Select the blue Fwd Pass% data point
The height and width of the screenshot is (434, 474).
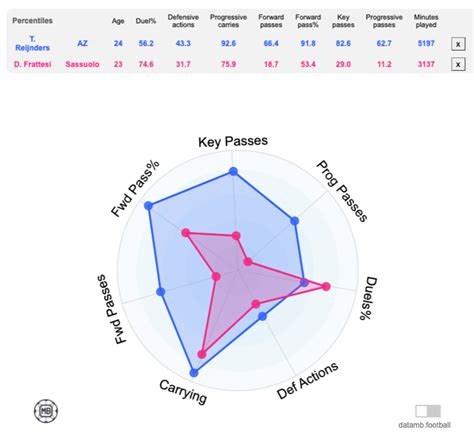pyautogui.click(x=148, y=206)
